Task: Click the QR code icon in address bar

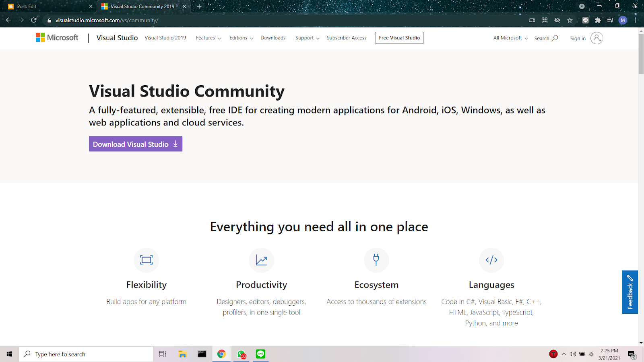Action: (x=545, y=20)
